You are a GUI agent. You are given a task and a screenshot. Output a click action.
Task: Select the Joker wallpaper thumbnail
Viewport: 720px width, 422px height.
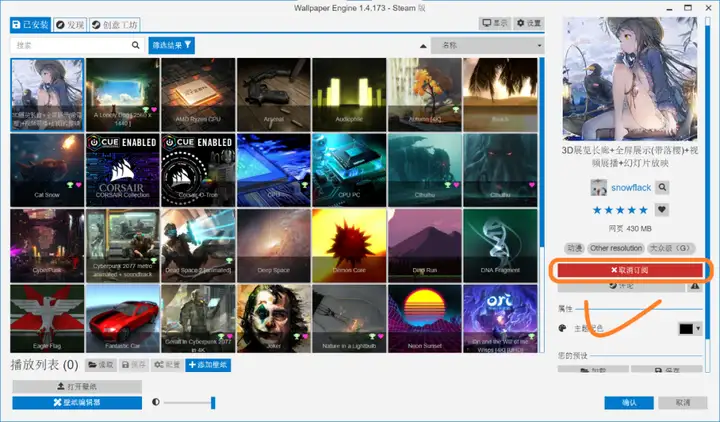[x=274, y=318]
